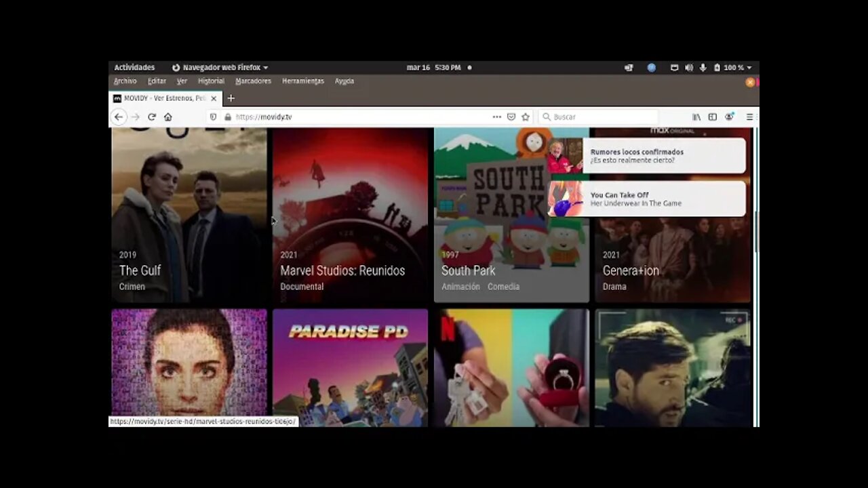Bookmark this page with the star
868x488 pixels.
pyautogui.click(x=525, y=117)
